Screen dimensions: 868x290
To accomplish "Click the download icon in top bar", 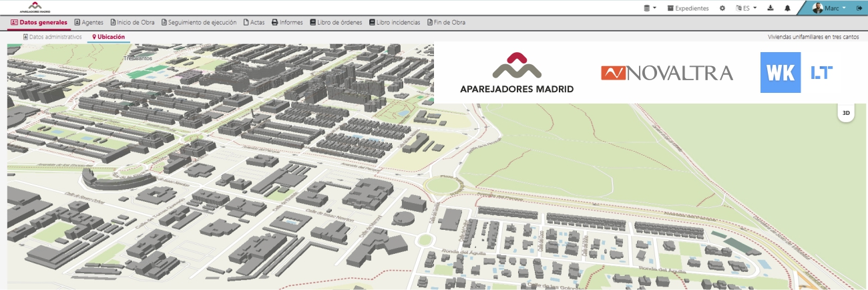I will 771,8.
